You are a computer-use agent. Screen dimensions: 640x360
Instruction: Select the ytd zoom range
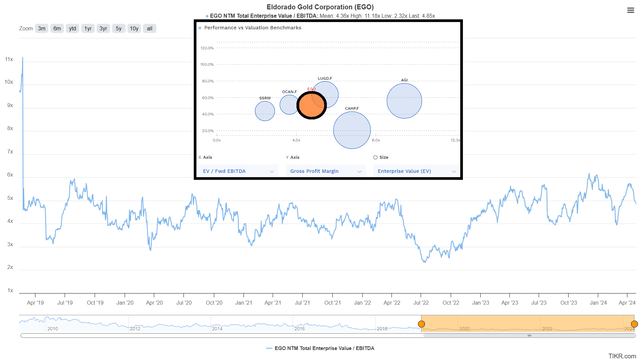(73, 29)
